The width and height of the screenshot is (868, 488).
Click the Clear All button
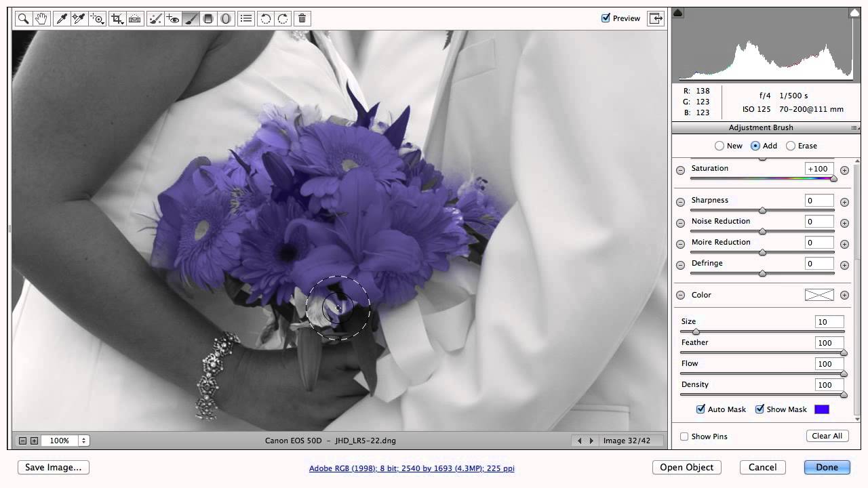point(827,436)
